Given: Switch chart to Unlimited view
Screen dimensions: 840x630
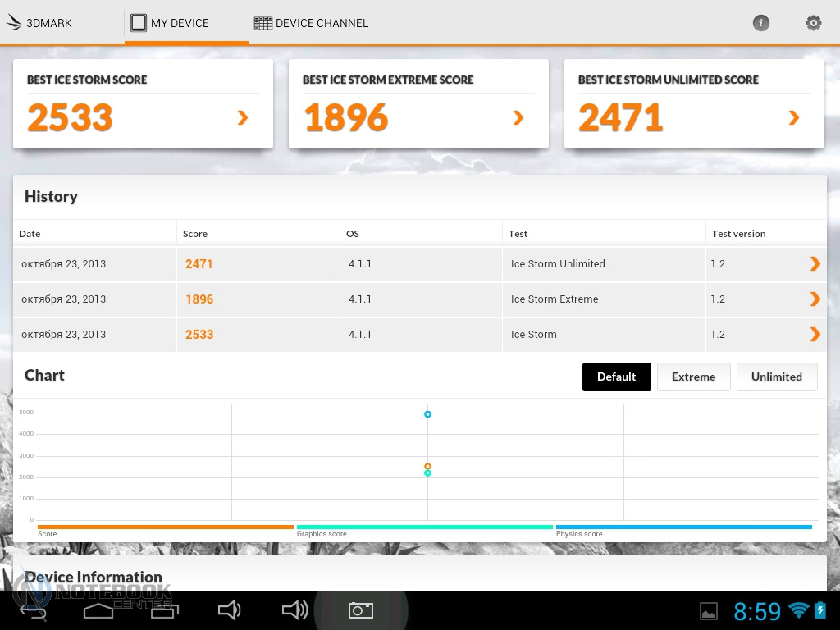Looking at the screenshot, I should [776, 377].
